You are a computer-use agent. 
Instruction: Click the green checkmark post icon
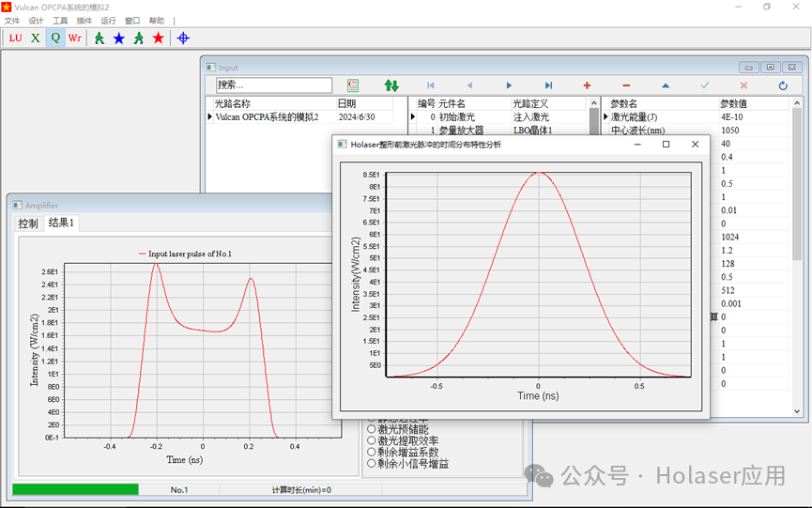705,85
